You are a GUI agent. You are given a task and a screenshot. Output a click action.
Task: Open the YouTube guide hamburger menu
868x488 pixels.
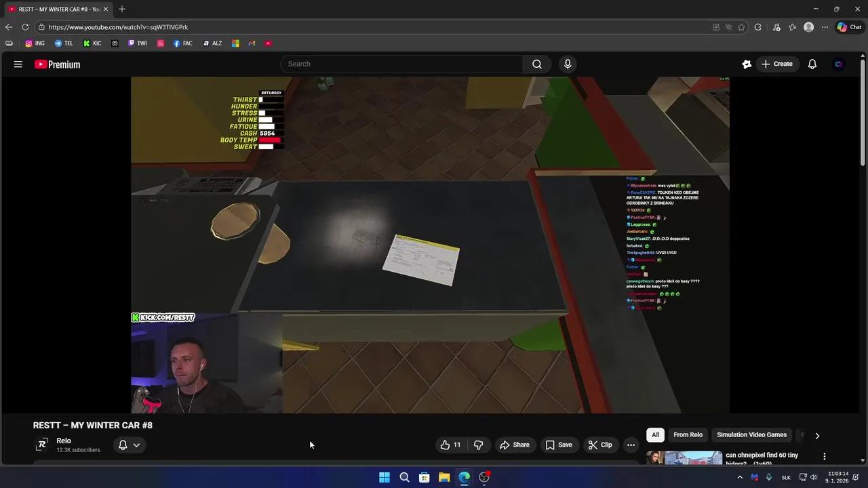[18, 64]
